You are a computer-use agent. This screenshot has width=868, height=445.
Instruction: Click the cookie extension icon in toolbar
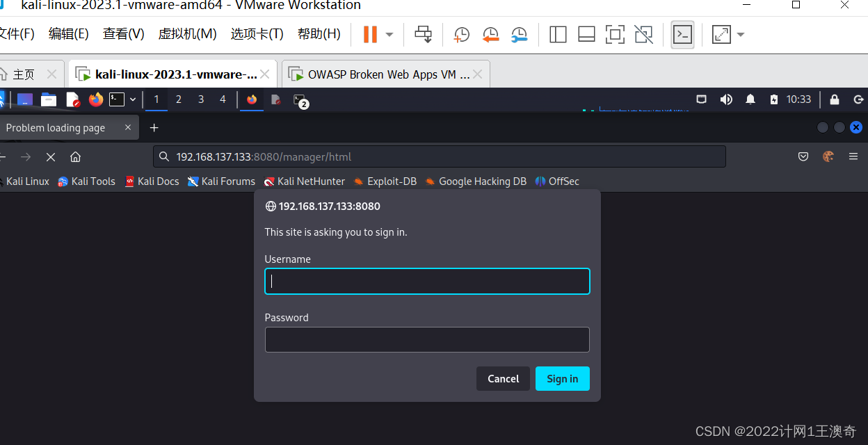pos(828,156)
